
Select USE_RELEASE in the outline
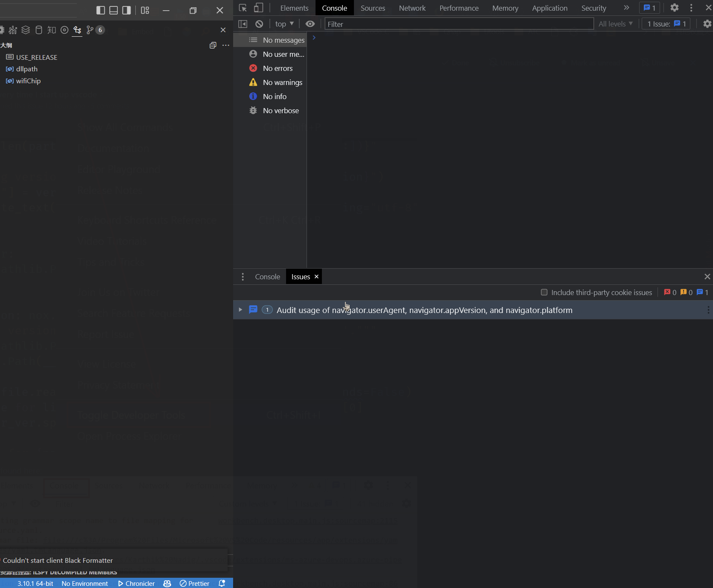(36, 57)
